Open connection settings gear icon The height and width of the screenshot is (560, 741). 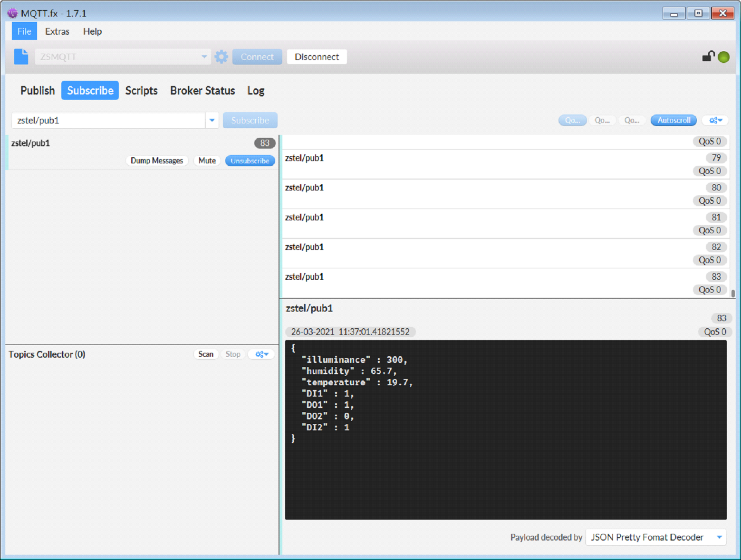221,57
